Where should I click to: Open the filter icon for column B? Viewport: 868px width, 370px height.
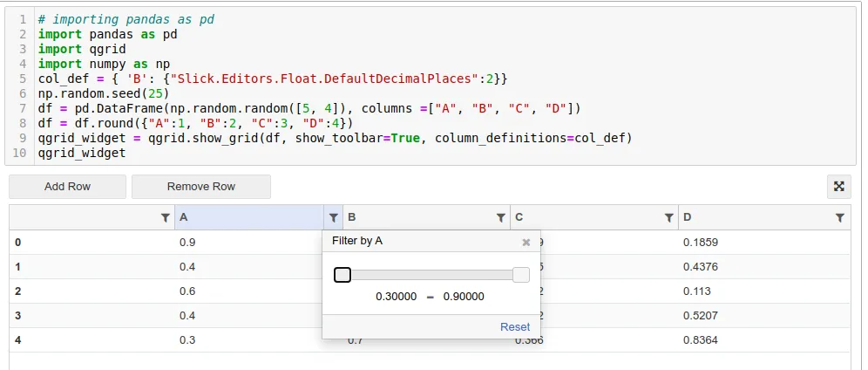point(501,217)
